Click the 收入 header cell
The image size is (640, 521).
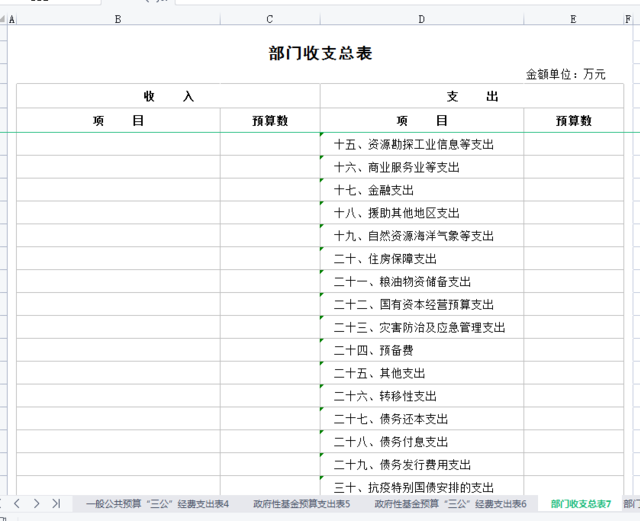168,96
